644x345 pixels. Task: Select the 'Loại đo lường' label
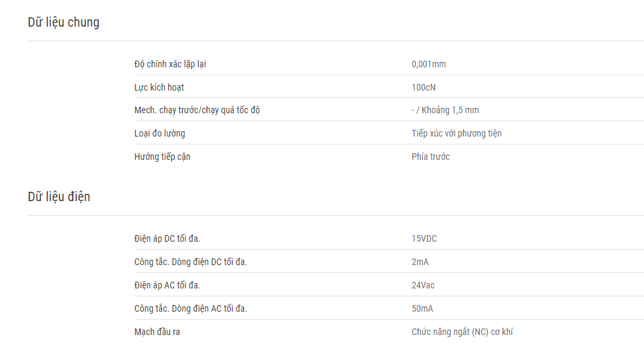coord(160,133)
